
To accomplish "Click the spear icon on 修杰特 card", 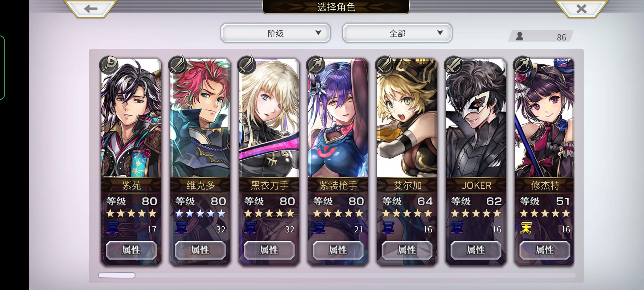I will pos(522,65).
